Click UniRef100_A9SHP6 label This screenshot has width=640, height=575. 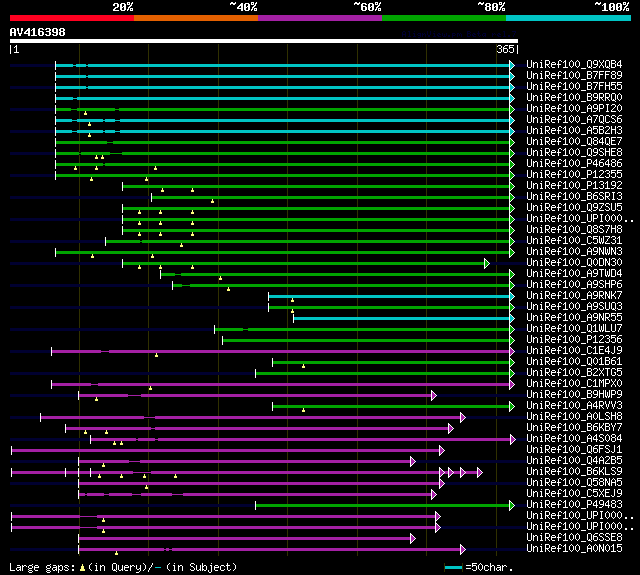574,285
